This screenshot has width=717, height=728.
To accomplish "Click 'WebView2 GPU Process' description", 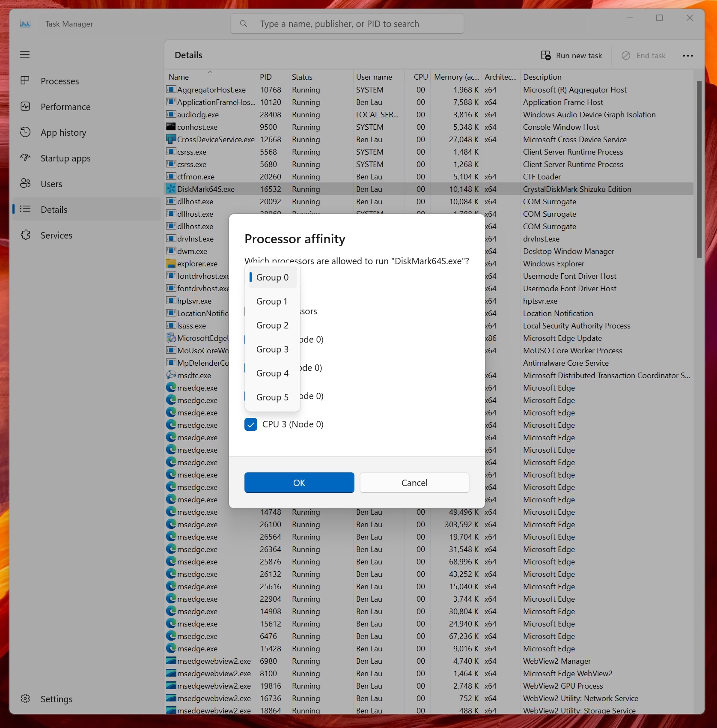I will pos(563,686).
